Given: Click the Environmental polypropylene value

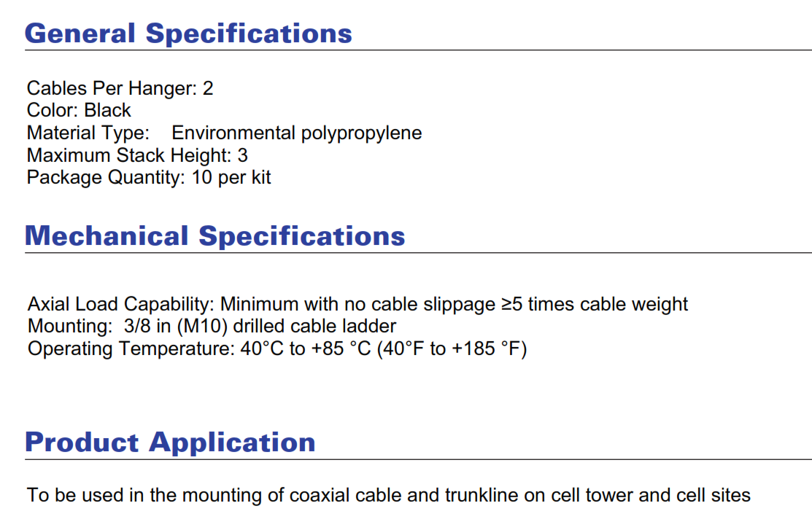Looking at the screenshot, I should [297, 133].
